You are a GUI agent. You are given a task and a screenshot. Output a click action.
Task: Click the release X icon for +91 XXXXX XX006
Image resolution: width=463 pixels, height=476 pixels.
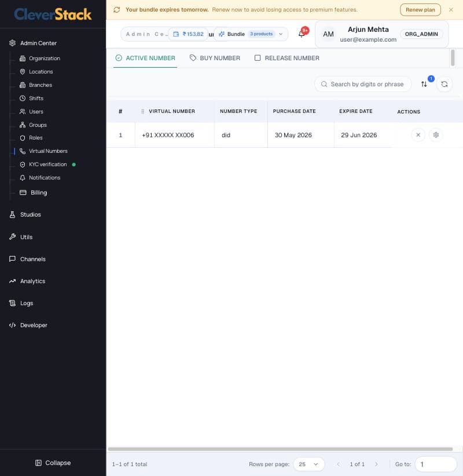coord(418,135)
